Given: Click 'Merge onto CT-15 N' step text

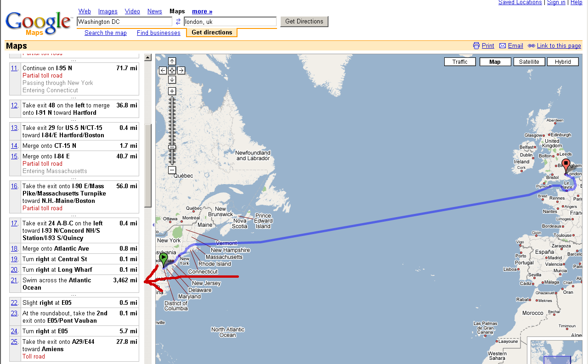Looking at the screenshot, I should tap(49, 146).
